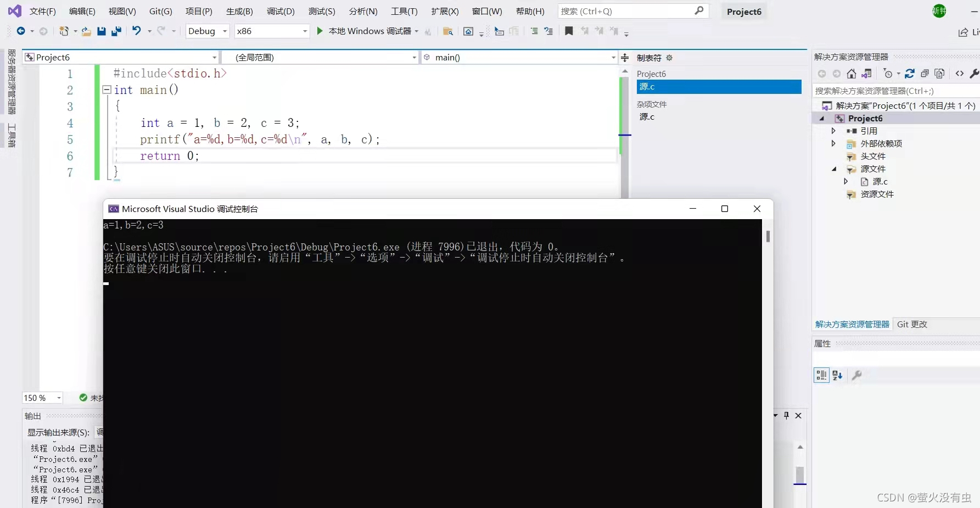Select the 解决方案"Project6" root node
This screenshot has height=508, width=980.
(x=905, y=106)
